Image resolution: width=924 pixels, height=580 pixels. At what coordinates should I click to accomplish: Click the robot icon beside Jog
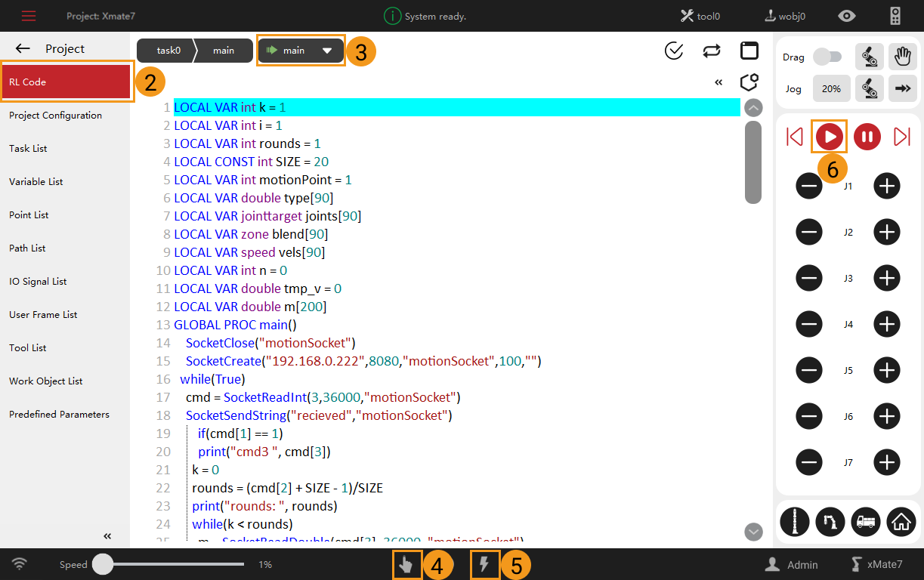pyautogui.click(x=870, y=88)
